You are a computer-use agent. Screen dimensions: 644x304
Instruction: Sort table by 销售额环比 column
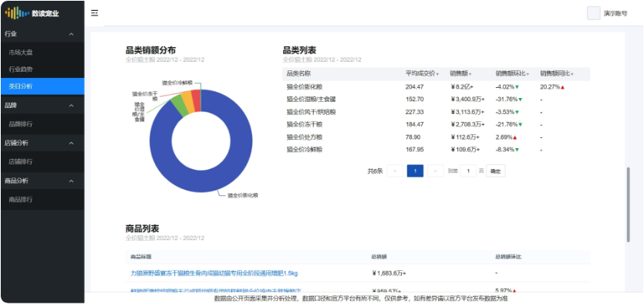[512, 73]
